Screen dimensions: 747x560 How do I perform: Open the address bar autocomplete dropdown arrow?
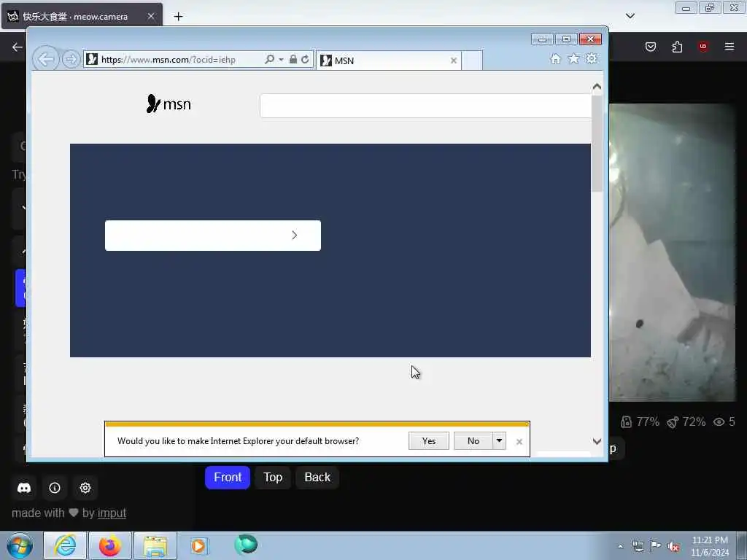[281, 60]
